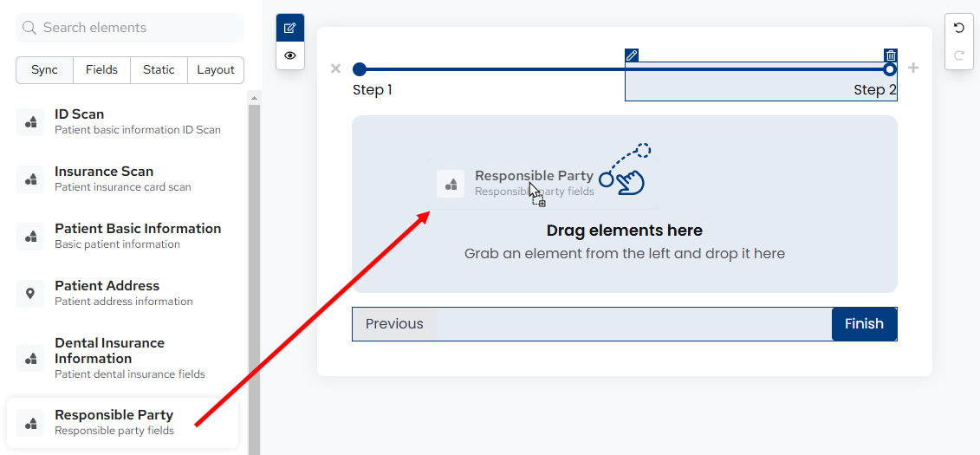Add a new step with the plus icon

[913, 68]
